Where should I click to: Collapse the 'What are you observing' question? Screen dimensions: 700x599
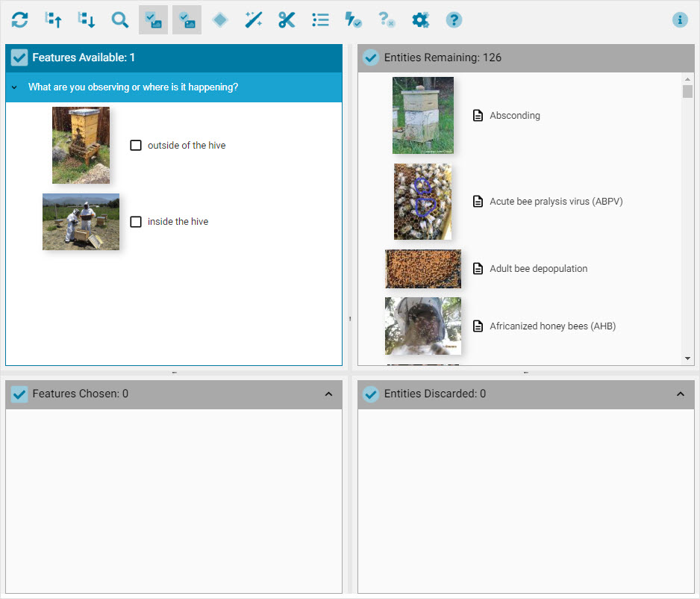coord(14,87)
